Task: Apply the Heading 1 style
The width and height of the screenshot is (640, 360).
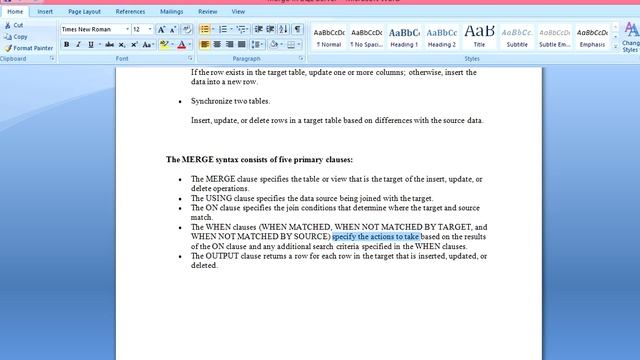Action: tap(404, 37)
